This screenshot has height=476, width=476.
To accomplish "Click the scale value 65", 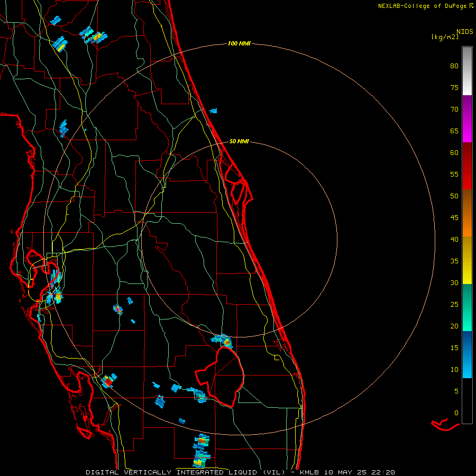I will (x=454, y=131).
